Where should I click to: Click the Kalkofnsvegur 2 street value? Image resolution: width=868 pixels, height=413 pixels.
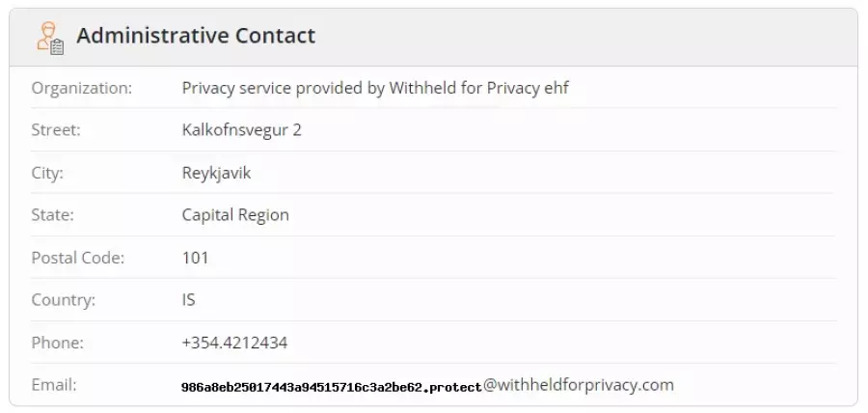coord(242,130)
